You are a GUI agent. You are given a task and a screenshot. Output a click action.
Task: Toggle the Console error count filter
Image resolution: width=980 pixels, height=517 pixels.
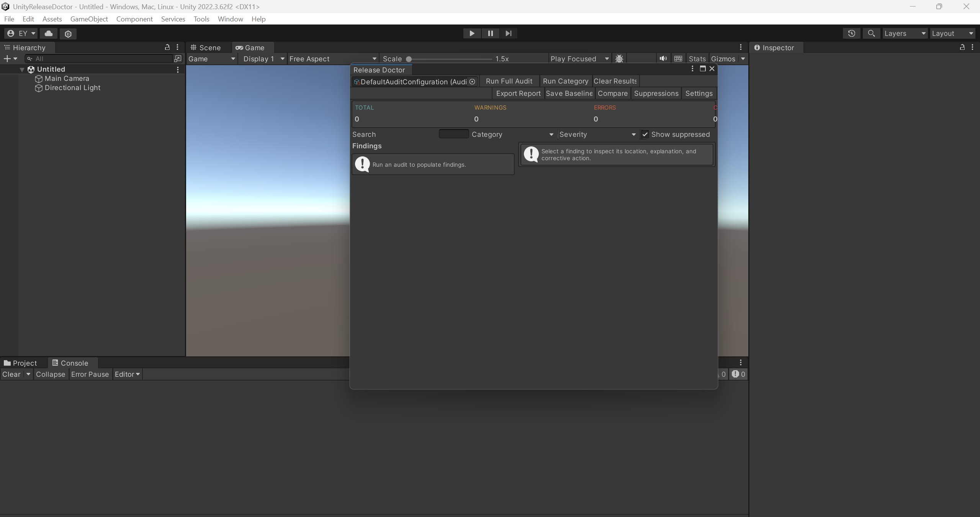(x=739, y=374)
